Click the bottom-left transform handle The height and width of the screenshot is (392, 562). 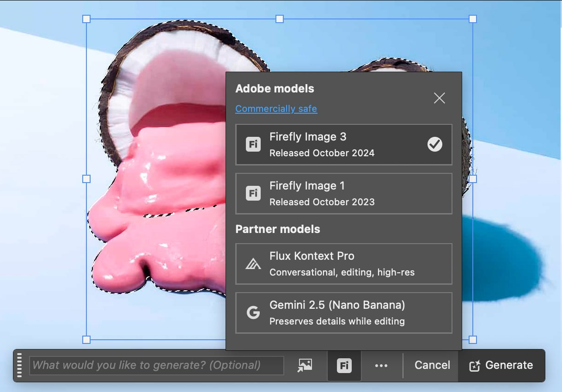click(x=86, y=340)
